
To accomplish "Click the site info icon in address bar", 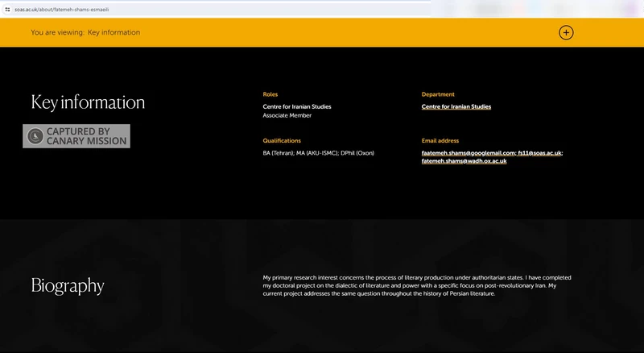I will [x=7, y=10].
